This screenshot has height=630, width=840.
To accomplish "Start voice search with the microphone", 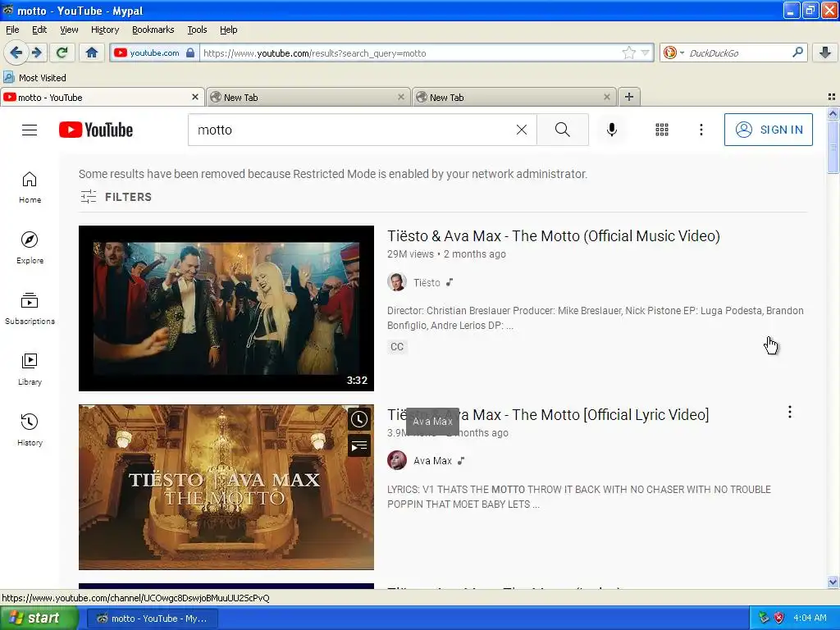I will 612,130.
